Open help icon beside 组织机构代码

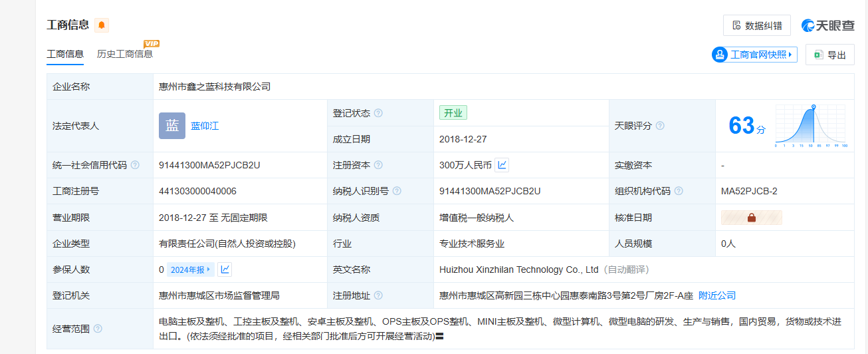point(679,191)
